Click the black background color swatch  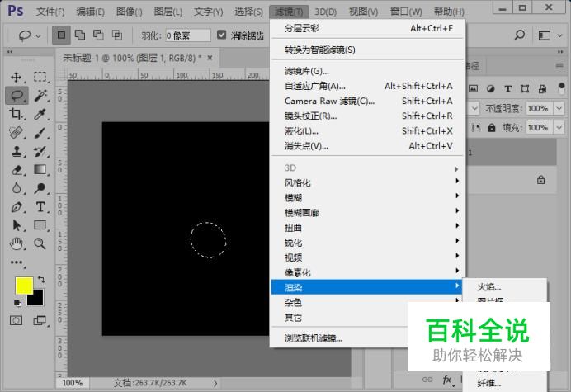36,299
